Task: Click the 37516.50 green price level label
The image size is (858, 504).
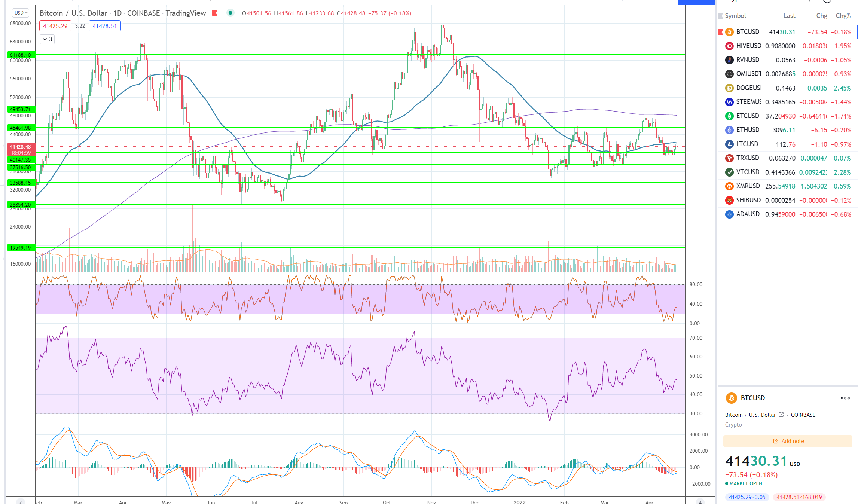Action: click(x=21, y=167)
